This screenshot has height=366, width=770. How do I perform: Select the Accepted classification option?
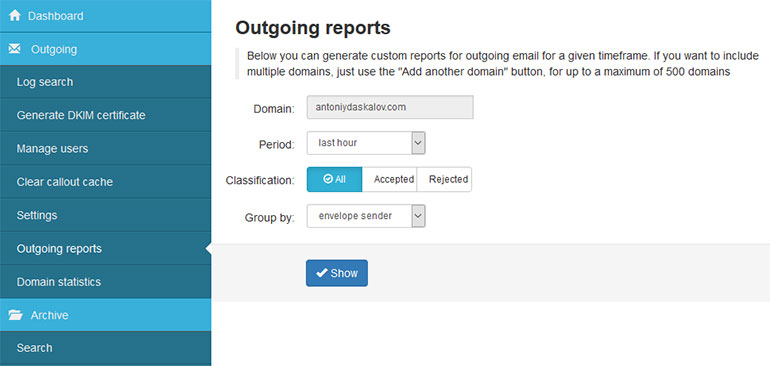(389, 179)
